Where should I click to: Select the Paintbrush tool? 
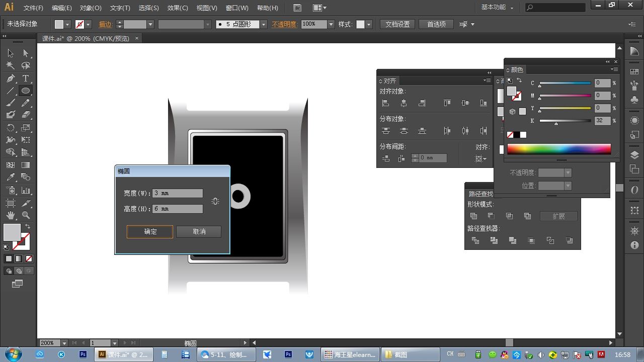tap(11, 103)
